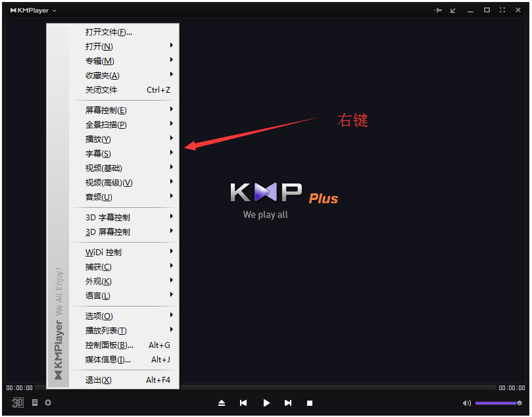Screen dimensions: 532x417
Task: Open 控制面板(B) via the menu
Action: click(x=108, y=345)
